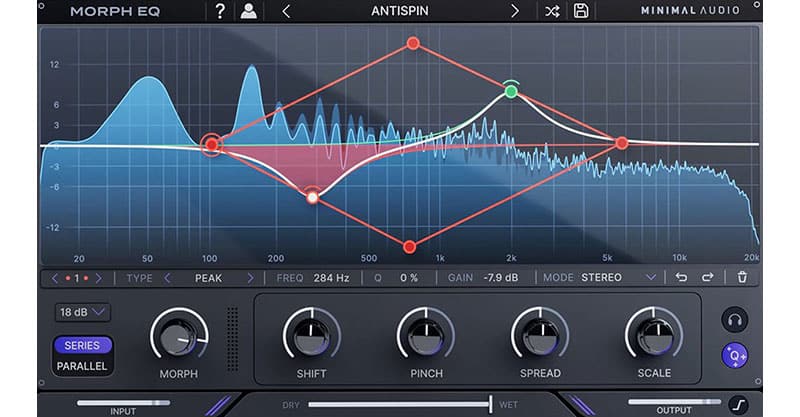Click the GAIN -7.9 dB value
Screen dimensions: 800x417
[x=501, y=278]
